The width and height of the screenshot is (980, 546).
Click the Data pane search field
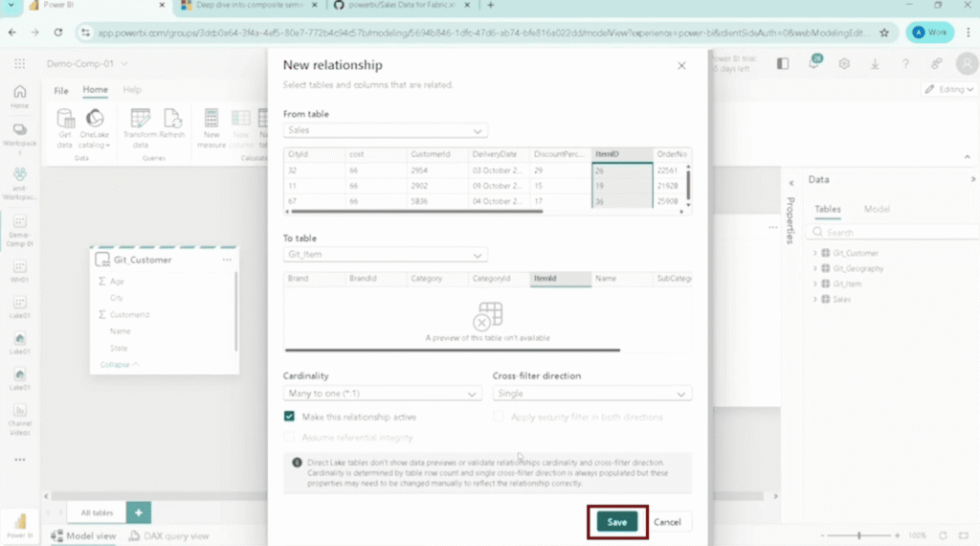pos(894,232)
